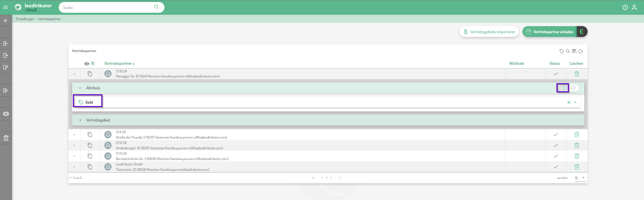The height and width of the screenshot is (200, 644).
Task: Open the help question mark icon
Action: (x=625, y=7)
